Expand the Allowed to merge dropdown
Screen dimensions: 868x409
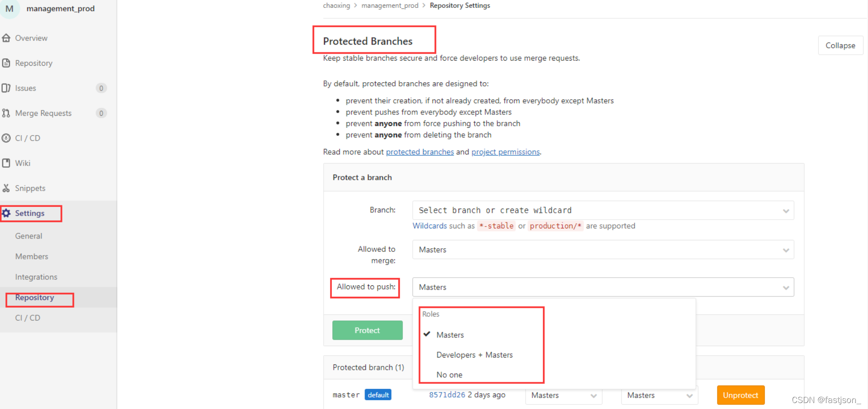click(603, 250)
